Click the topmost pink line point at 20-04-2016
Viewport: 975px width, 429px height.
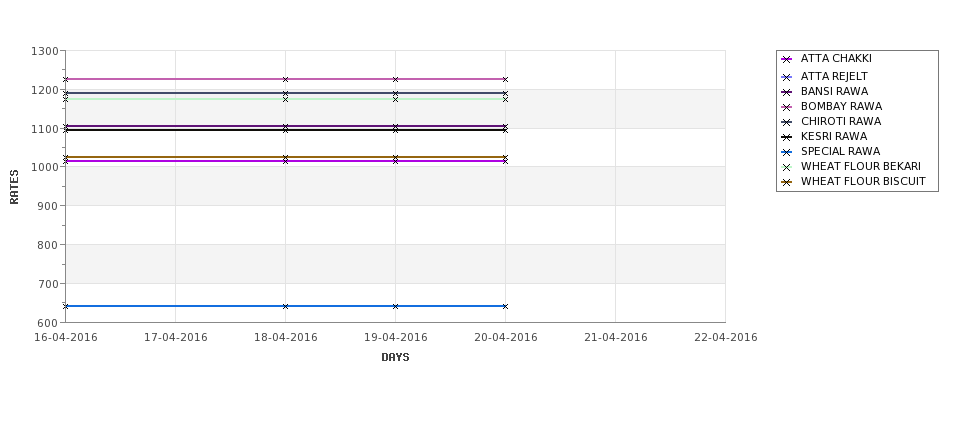(x=506, y=80)
